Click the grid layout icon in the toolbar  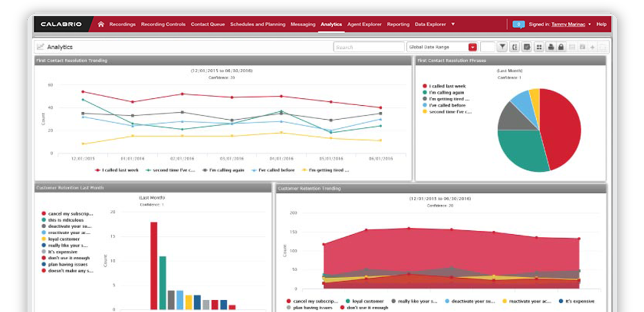point(539,47)
